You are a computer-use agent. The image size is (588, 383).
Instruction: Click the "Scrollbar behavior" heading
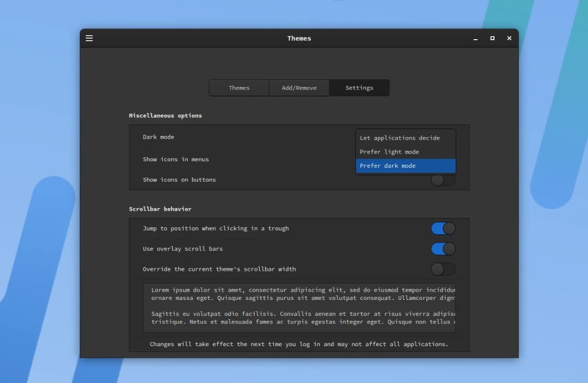click(160, 209)
